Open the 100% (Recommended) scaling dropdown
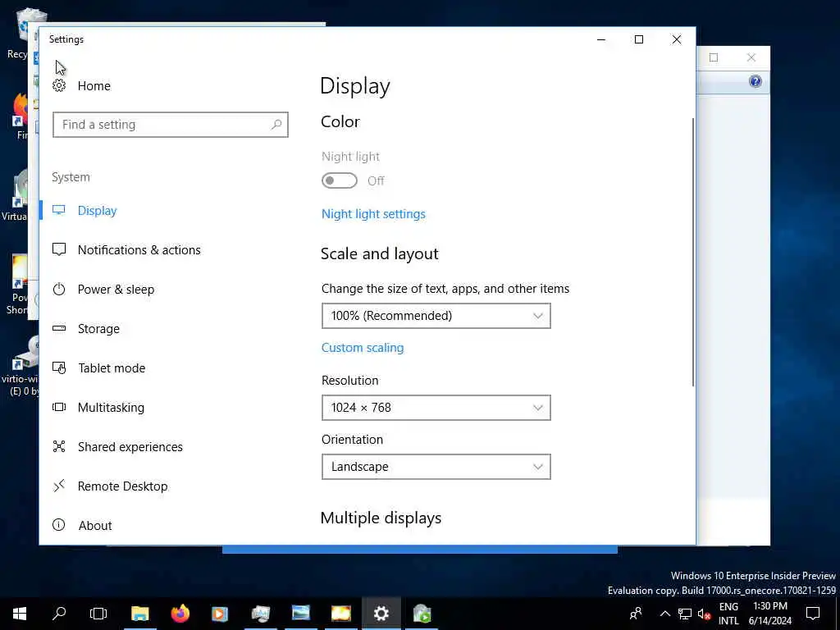The image size is (840, 630). point(436,316)
